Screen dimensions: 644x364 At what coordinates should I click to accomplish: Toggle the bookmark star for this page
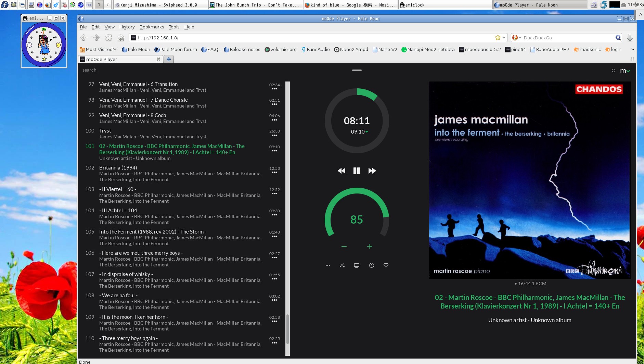(498, 38)
